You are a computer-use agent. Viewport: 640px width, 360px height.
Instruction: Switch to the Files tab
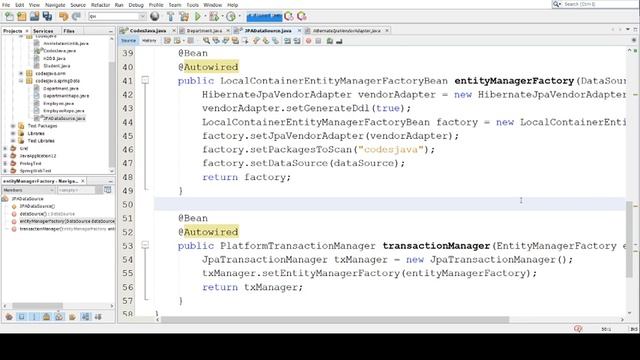coord(69,31)
